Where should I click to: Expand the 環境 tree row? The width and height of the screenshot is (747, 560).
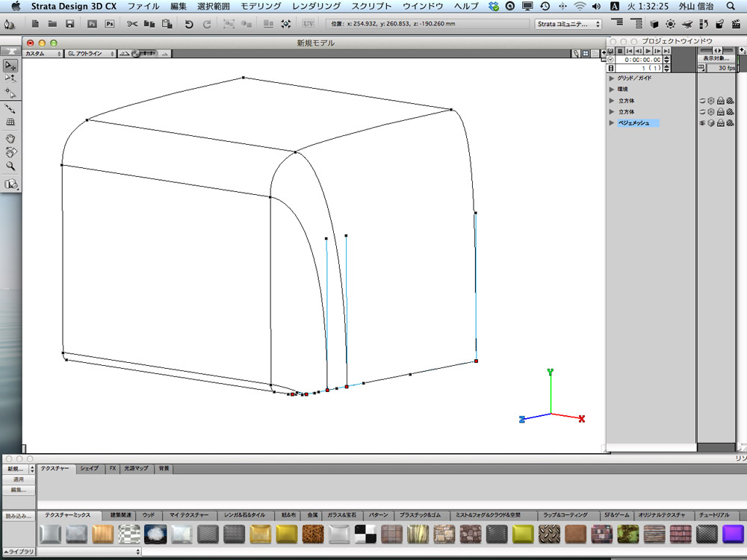612,89
